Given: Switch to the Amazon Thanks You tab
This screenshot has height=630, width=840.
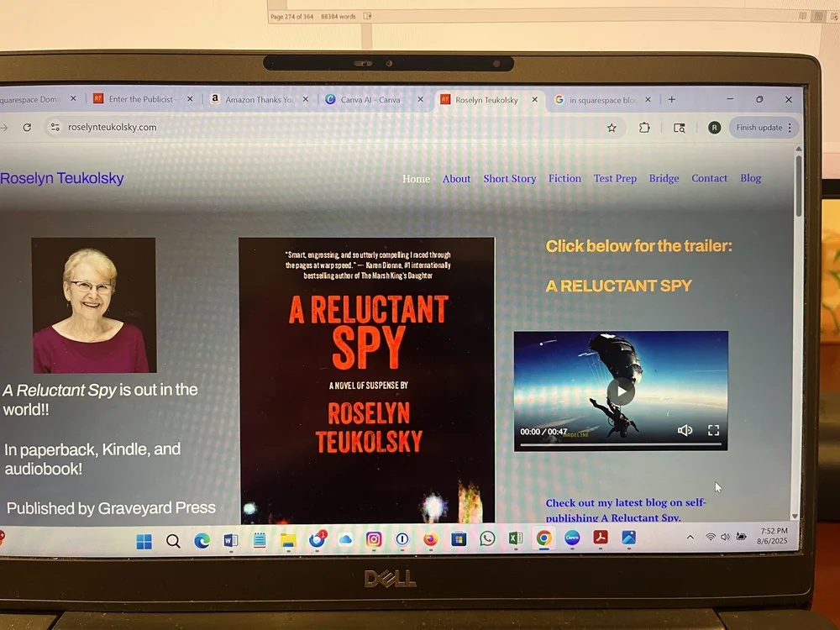Looking at the screenshot, I should point(259,100).
